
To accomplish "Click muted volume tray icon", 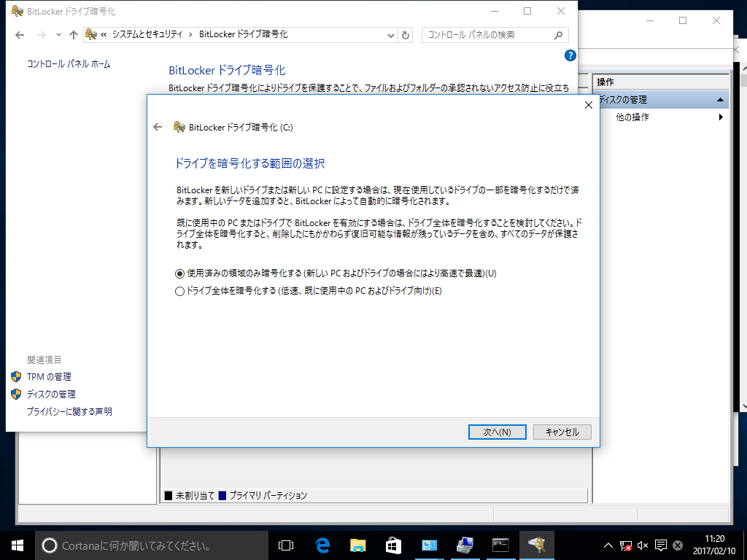I will [x=643, y=545].
